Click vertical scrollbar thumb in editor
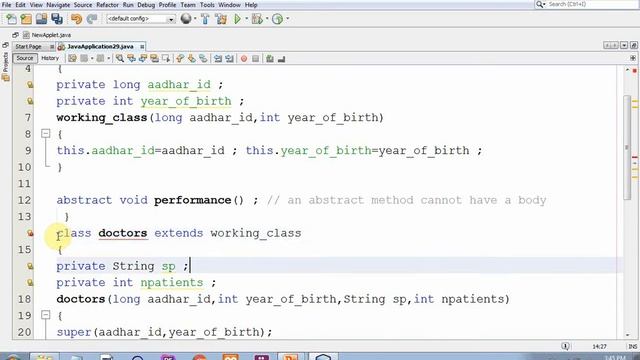Image resolution: width=640 pixels, height=360 pixels. click(x=627, y=148)
